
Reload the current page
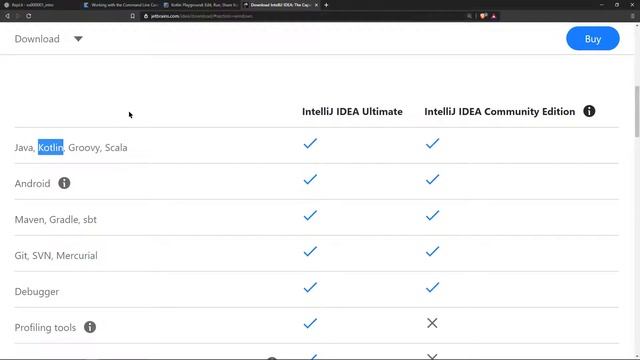(x=29, y=16)
